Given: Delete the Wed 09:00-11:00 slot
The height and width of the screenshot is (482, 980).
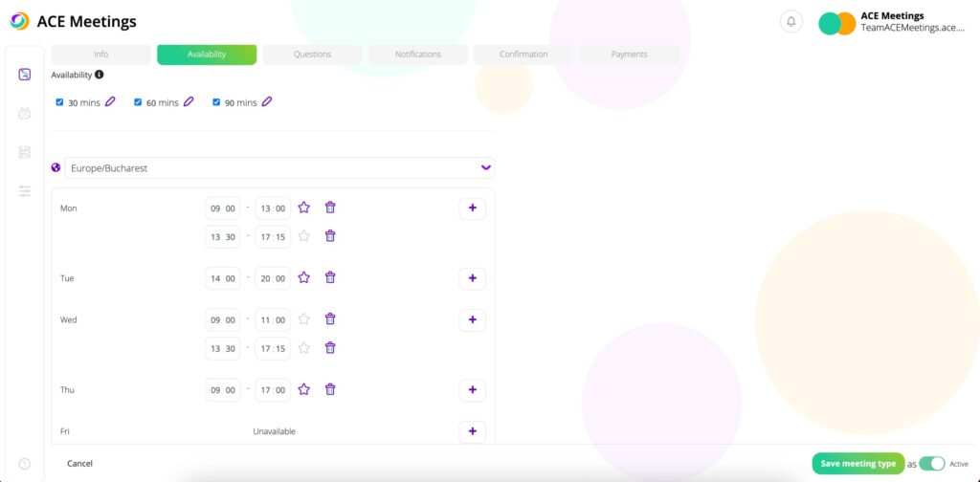Looking at the screenshot, I should coord(330,319).
